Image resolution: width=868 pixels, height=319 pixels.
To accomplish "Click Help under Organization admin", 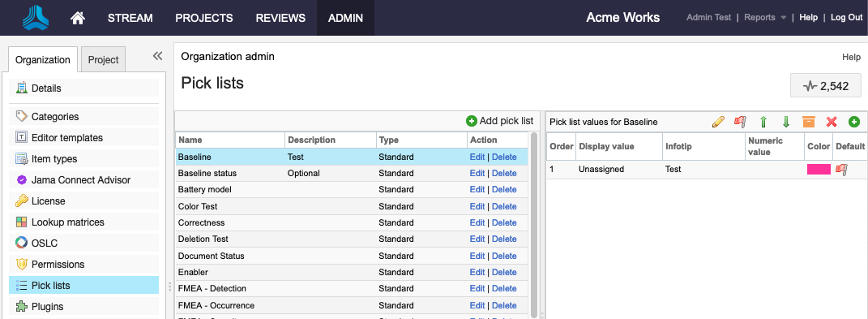I will click(x=852, y=57).
